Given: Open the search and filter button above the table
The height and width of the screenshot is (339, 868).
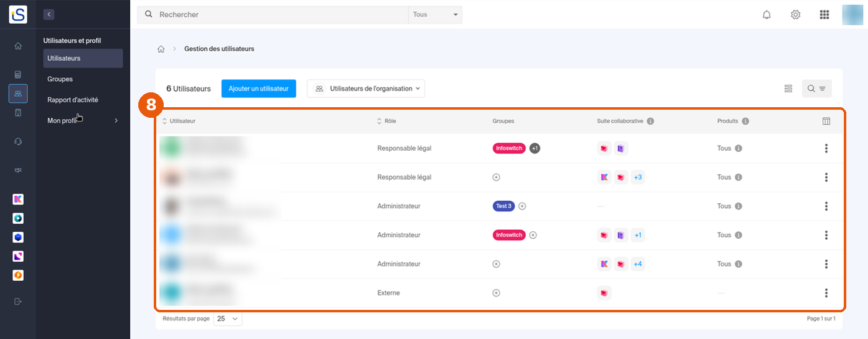Looking at the screenshot, I should click(x=817, y=89).
